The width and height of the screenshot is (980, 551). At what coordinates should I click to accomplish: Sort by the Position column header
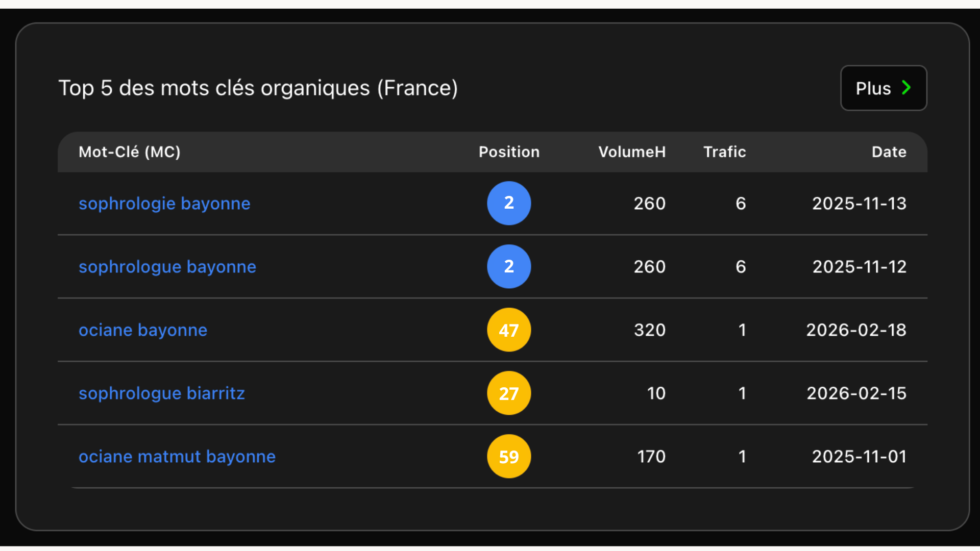coord(509,152)
